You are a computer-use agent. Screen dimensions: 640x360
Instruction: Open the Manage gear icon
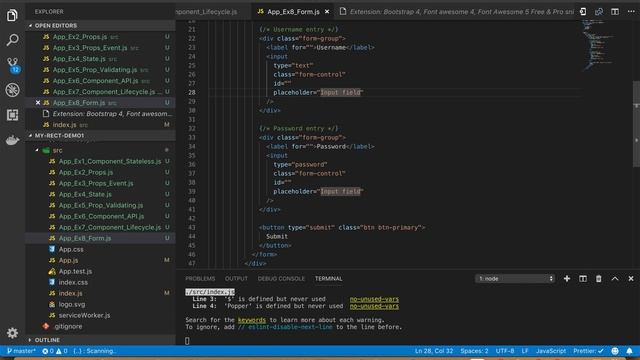12,333
